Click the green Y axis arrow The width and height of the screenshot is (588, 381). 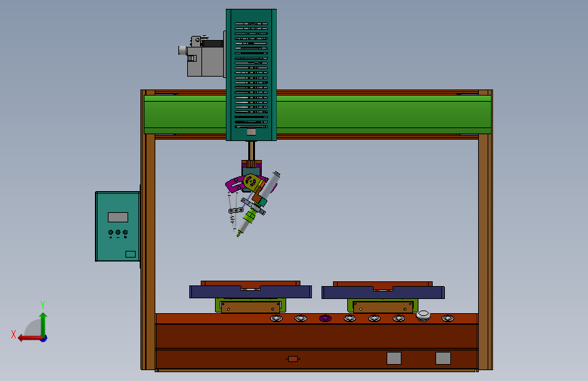[x=43, y=324]
